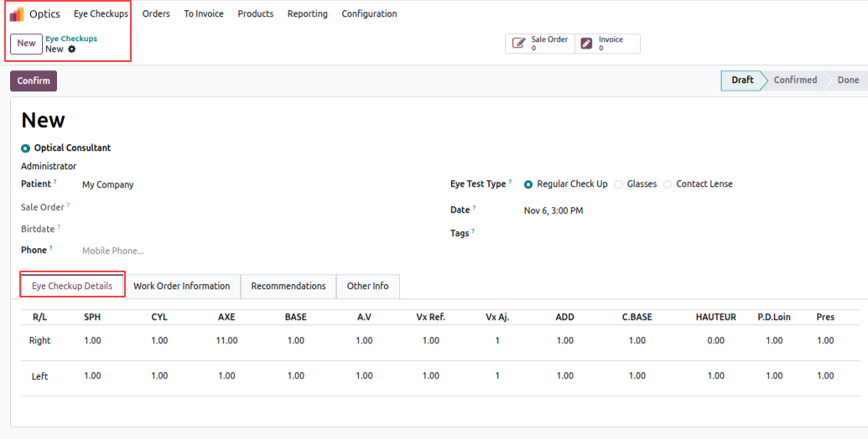This screenshot has width=868, height=439.
Task: Open the Patient field dropdown
Action: pyautogui.click(x=252, y=185)
